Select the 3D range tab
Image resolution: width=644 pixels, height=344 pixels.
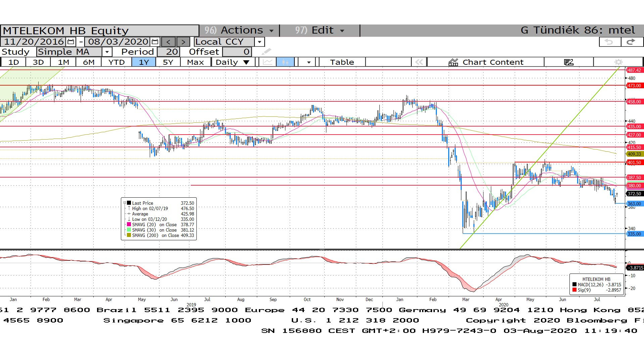[x=38, y=62]
